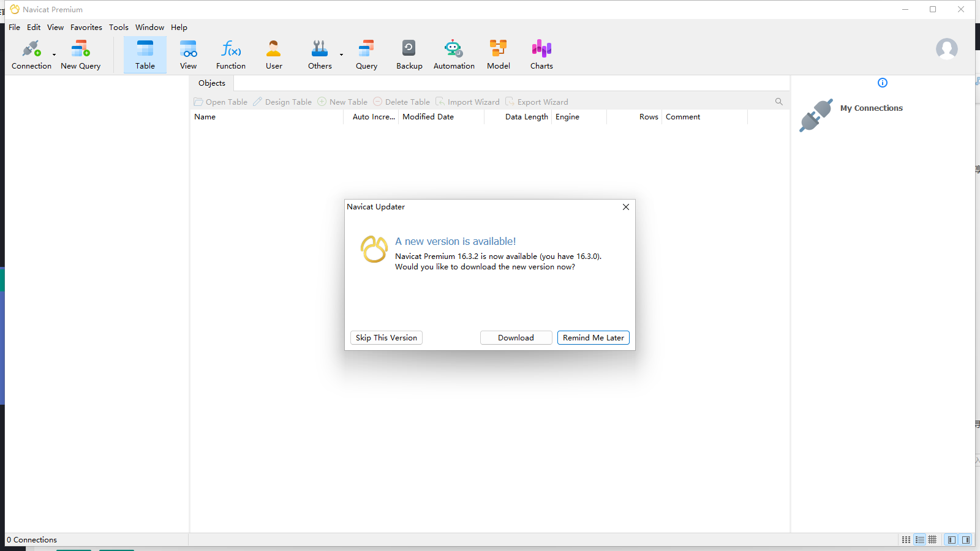Image resolution: width=980 pixels, height=551 pixels.
Task: Open the View menu
Action: (x=55, y=28)
